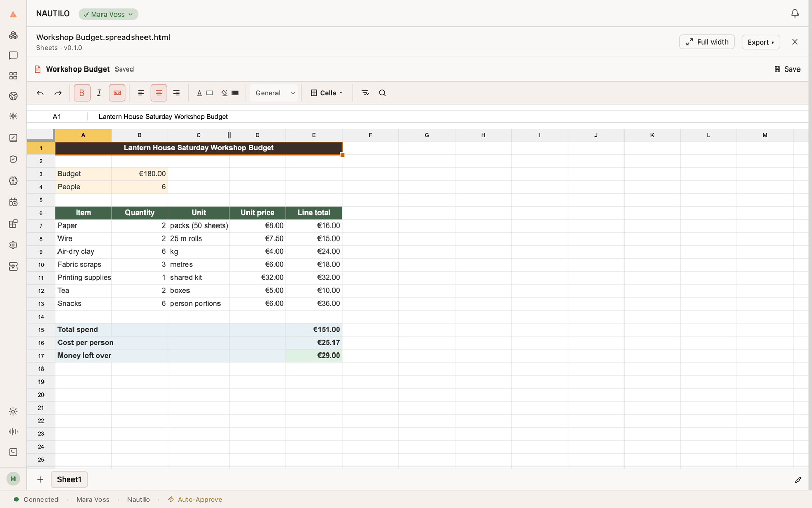
Task: Open the filter and sort icon
Action: point(365,93)
